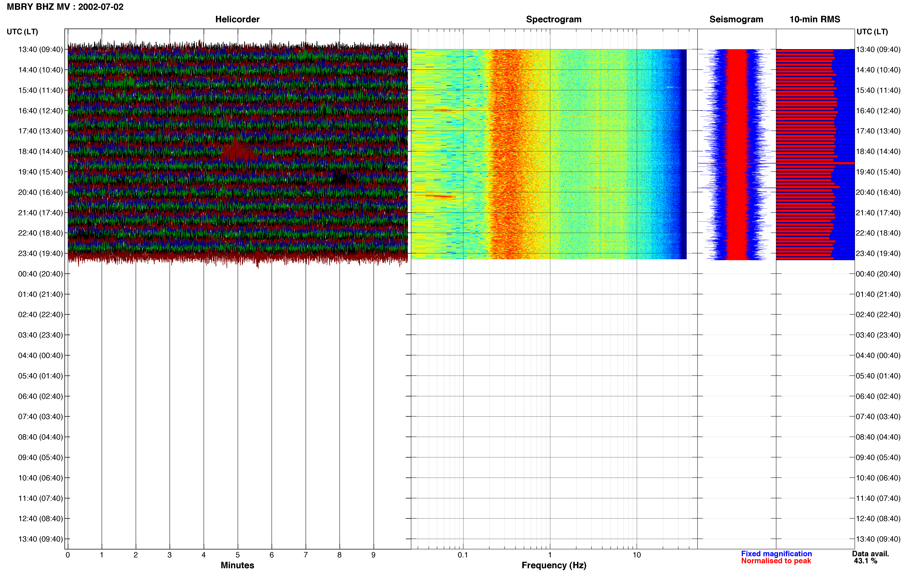Click minute tick label '4' on Helicorder axis
924x578 pixels.
[x=204, y=555]
